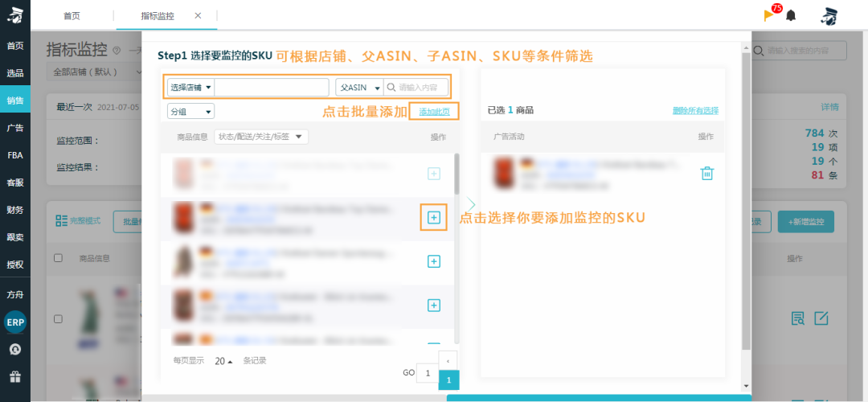Click the +新增监控 button
Viewport: 868px width, 402px height.
click(x=805, y=222)
